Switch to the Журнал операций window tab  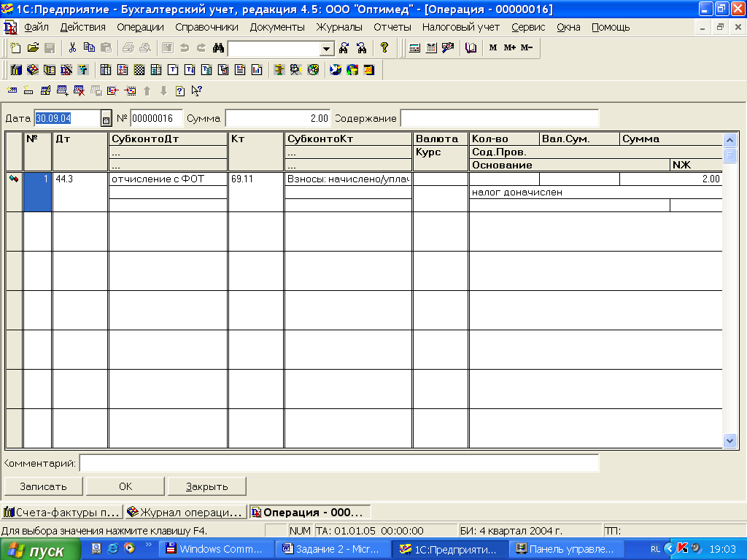(185, 512)
